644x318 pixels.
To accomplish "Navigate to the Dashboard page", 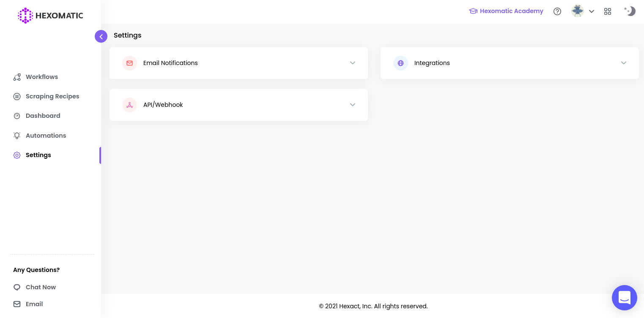I will [43, 116].
